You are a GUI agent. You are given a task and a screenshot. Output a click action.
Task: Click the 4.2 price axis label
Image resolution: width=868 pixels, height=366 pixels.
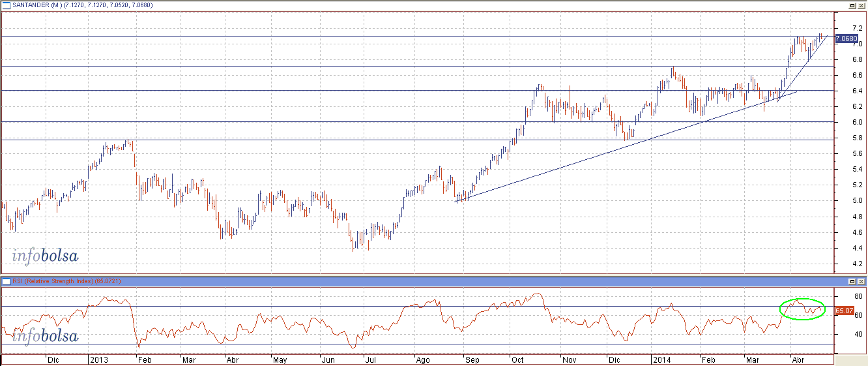(857, 264)
